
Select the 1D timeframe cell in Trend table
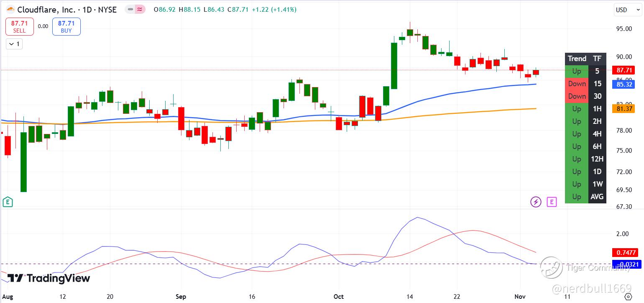[597, 172]
